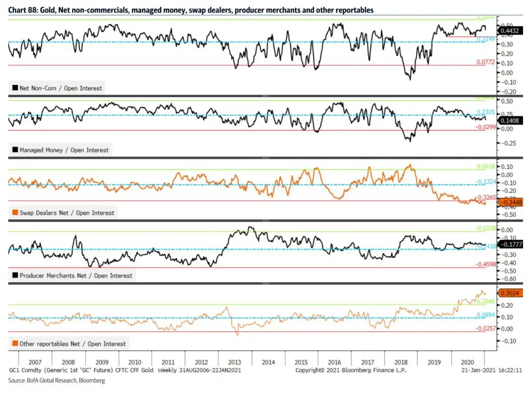Click the -0.50 tick on the Swap Dealers axis
The image size is (532, 401).
(508, 215)
